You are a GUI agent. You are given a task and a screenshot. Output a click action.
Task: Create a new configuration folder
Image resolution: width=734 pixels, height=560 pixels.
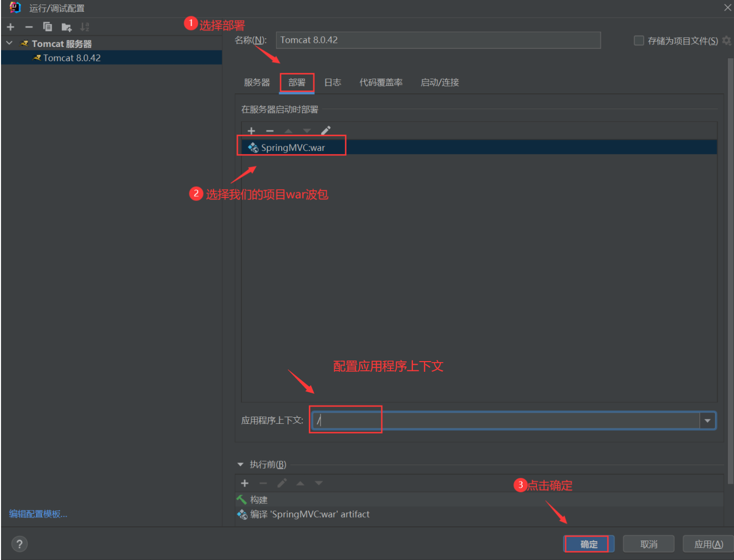click(66, 27)
